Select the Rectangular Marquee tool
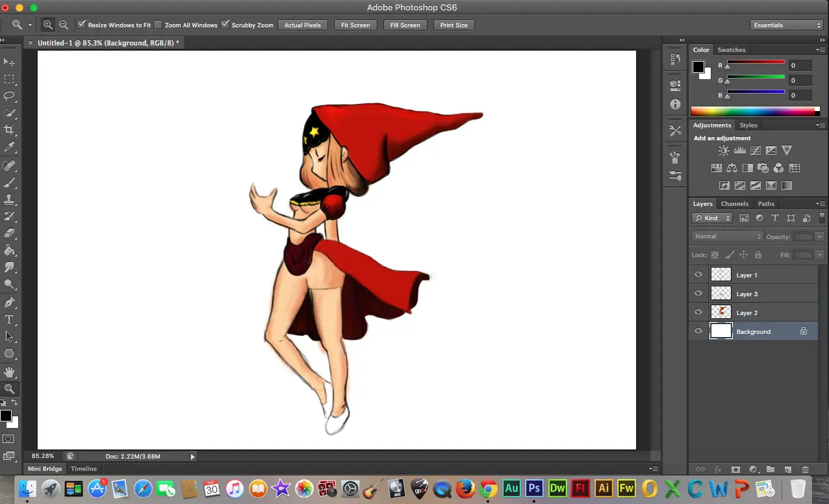This screenshot has width=829, height=504. pyautogui.click(x=9, y=79)
